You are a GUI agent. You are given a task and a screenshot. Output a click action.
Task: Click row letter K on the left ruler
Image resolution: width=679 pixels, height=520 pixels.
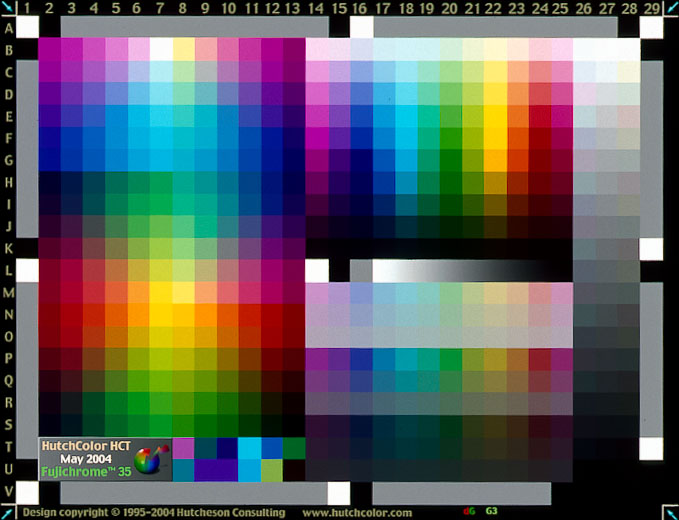[x=8, y=249]
